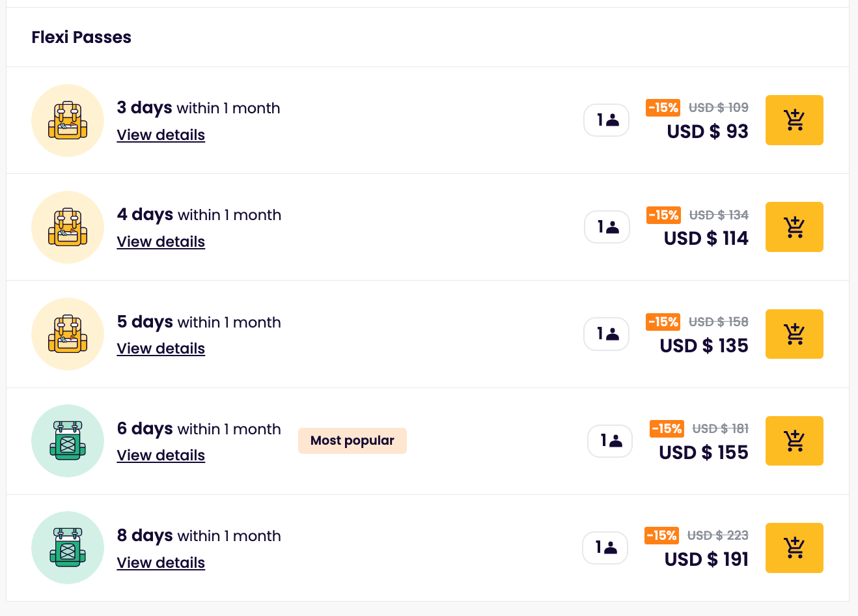Click the 8 days green backpack icon

pyautogui.click(x=68, y=548)
